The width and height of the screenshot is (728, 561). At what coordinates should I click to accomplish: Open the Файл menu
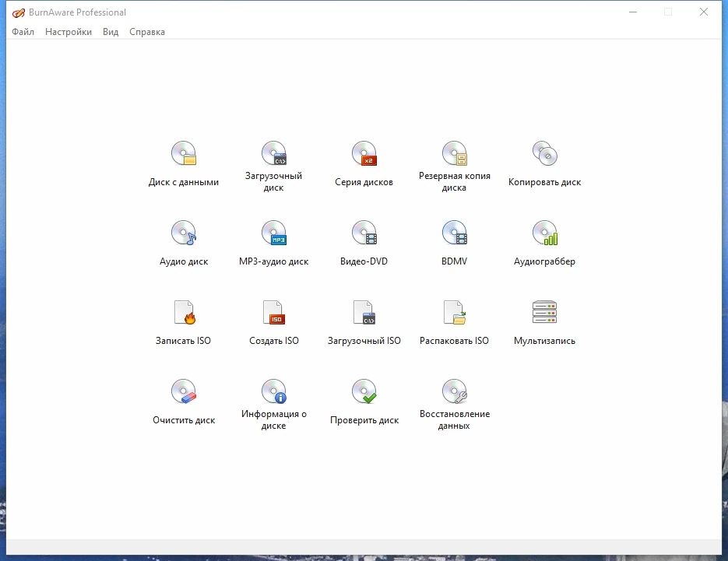[x=23, y=32]
